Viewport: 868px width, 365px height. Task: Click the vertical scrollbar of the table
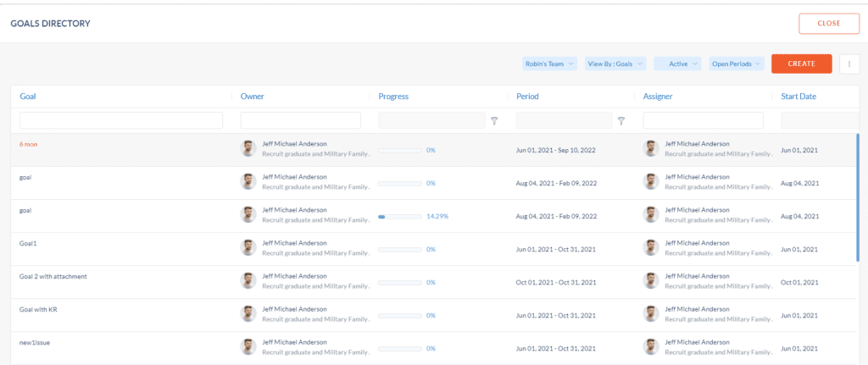[x=858, y=196]
